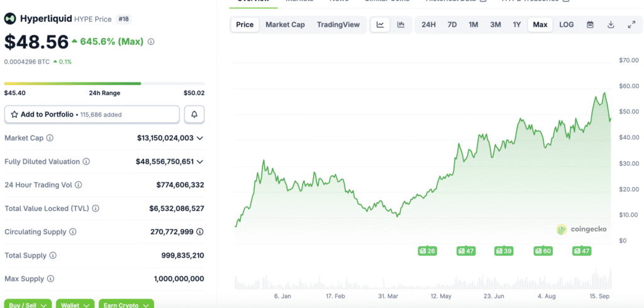Download the chart data
The height and width of the screenshot is (308, 644).
(611, 25)
